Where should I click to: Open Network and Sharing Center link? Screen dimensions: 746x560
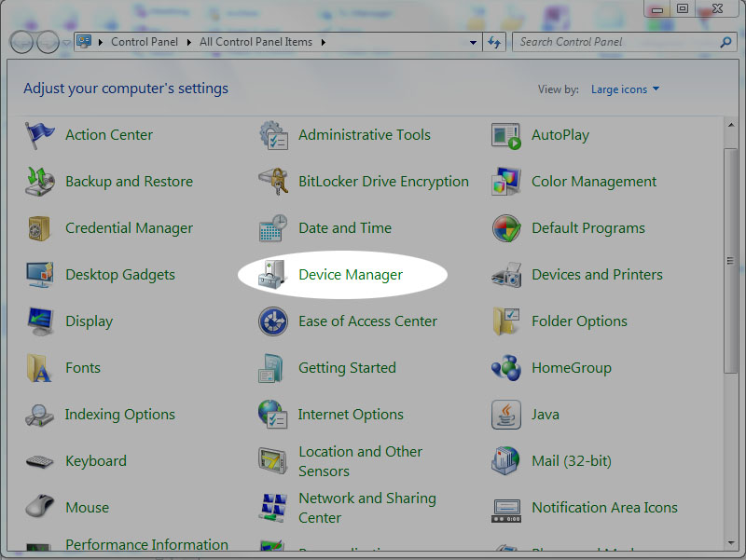pos(367,508)
